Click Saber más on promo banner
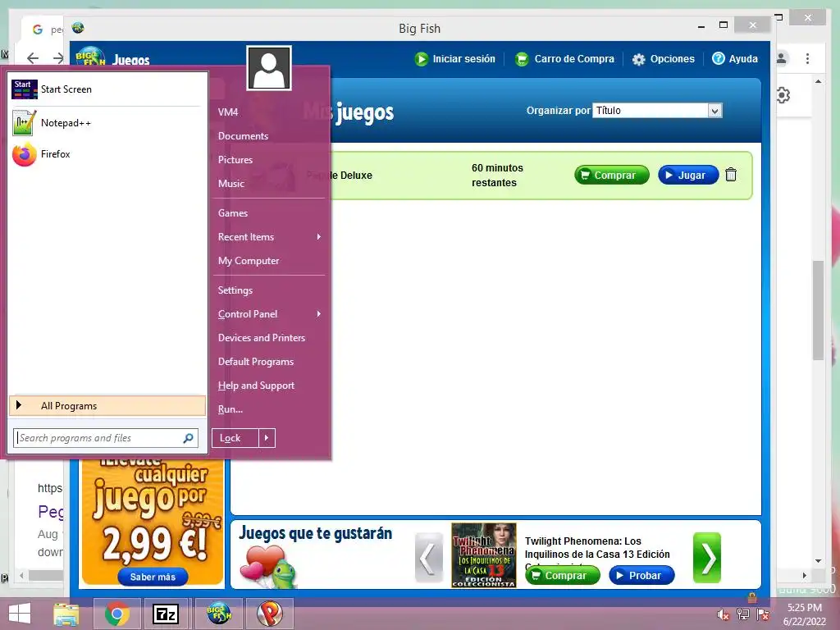 (153, 577)
